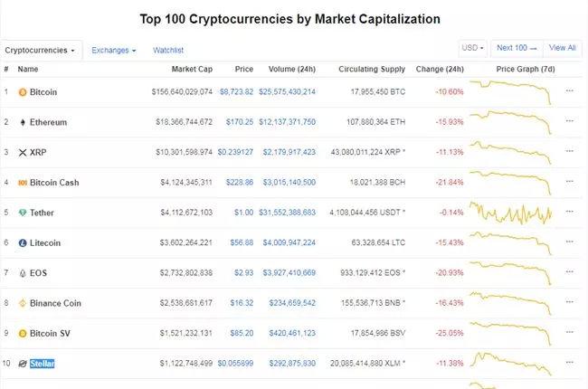Switch to the Watchlist tab
This screenshot has height=389, width=588.
pyautogui.click(x=168, y=51)
